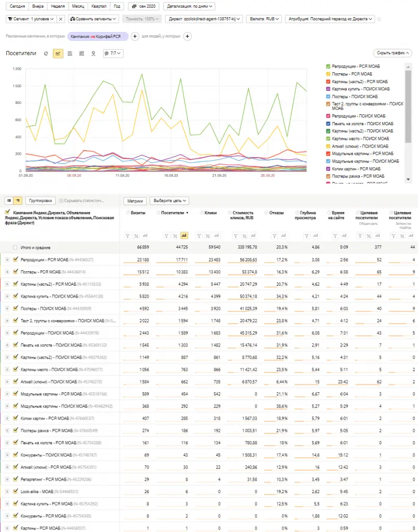The width and height of the screenshot is (418, 532).
Task: Toggle Постеры - РСЯ МОАБ table row checkbox
Action: click(16, 271)
